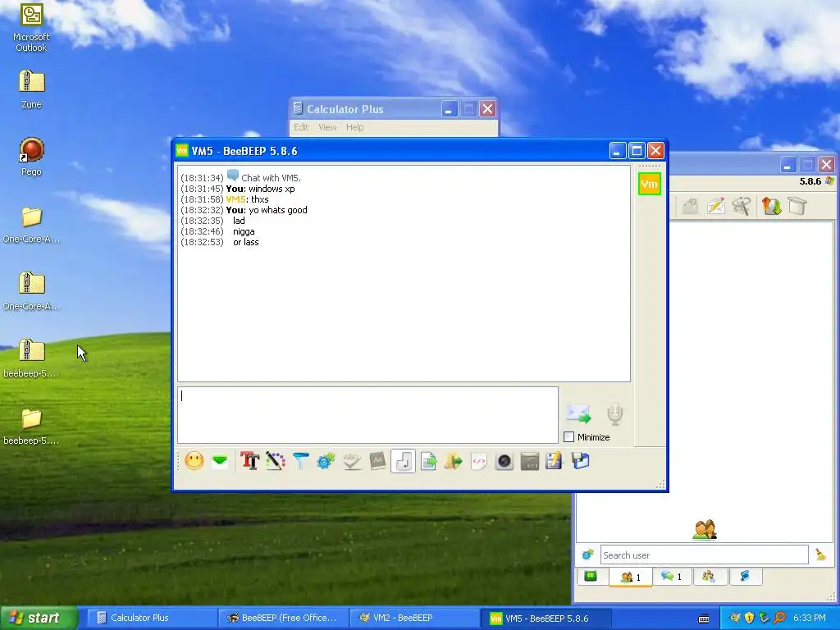Click the gear icon left of Search user
The width and height of the screenshot is (840, 630).
coord(587,555)
